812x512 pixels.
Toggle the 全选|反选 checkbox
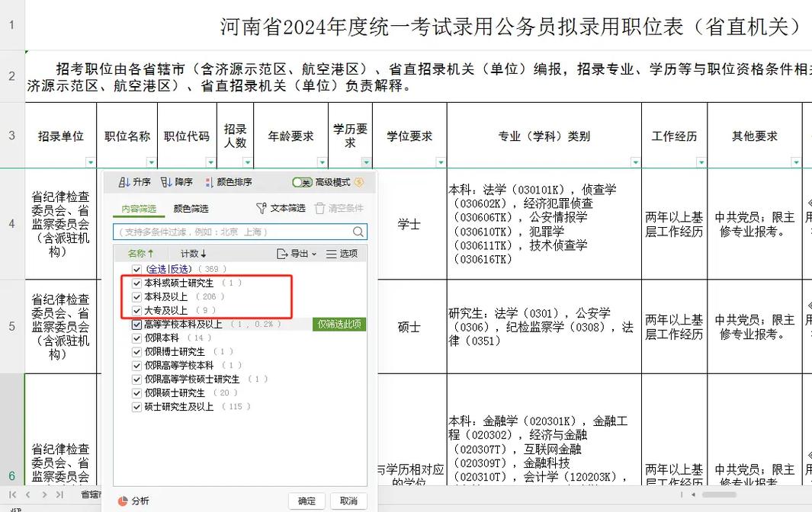click(x=136, y=269)
